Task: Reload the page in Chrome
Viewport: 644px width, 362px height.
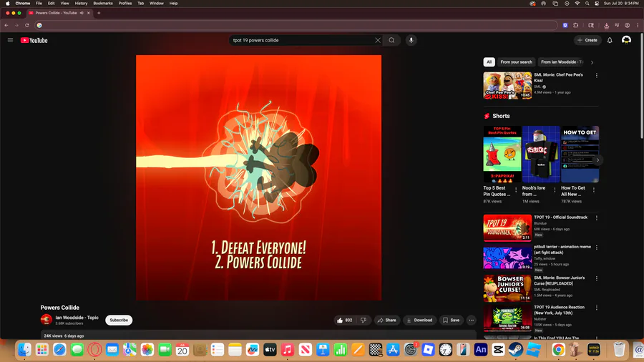Action: (27, 26)
